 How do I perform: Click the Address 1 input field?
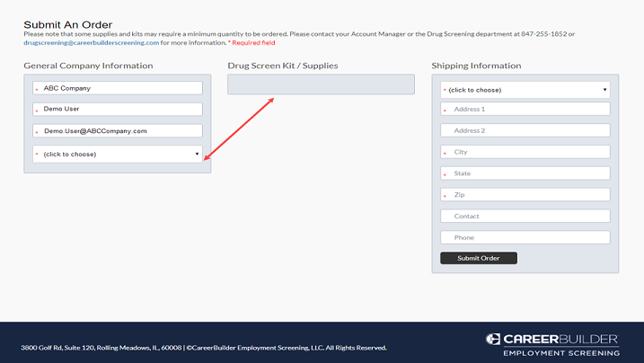[525, 110]
